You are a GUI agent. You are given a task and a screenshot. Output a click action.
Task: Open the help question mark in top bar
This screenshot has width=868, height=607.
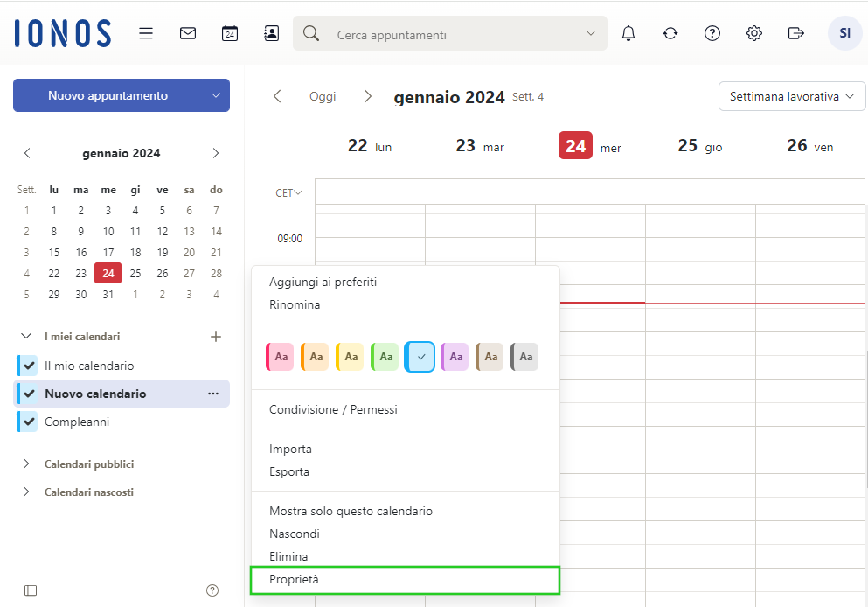pos(712,34)
